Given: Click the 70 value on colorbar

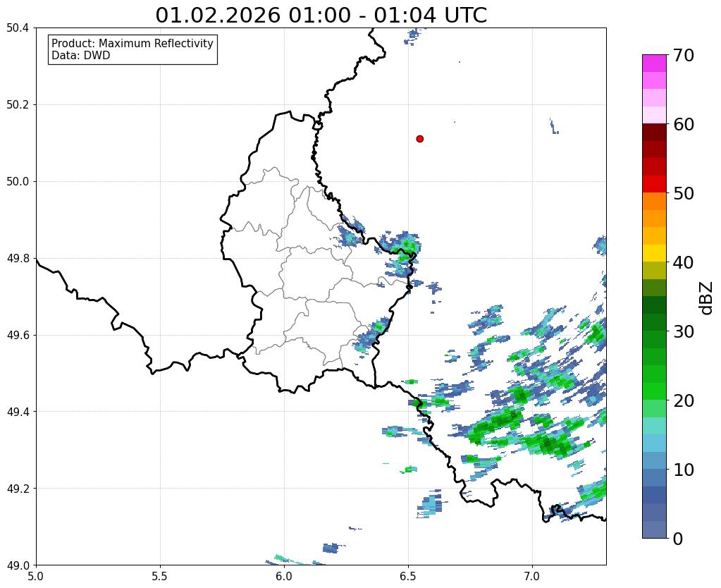Looking at the screenshot, I should coord(683,55).
